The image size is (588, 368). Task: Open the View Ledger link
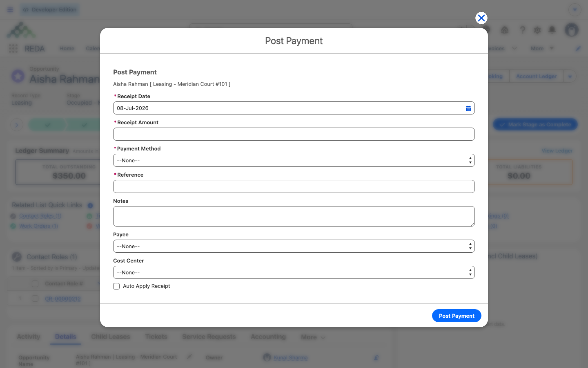pyautogui.click(x=557, y=151)
